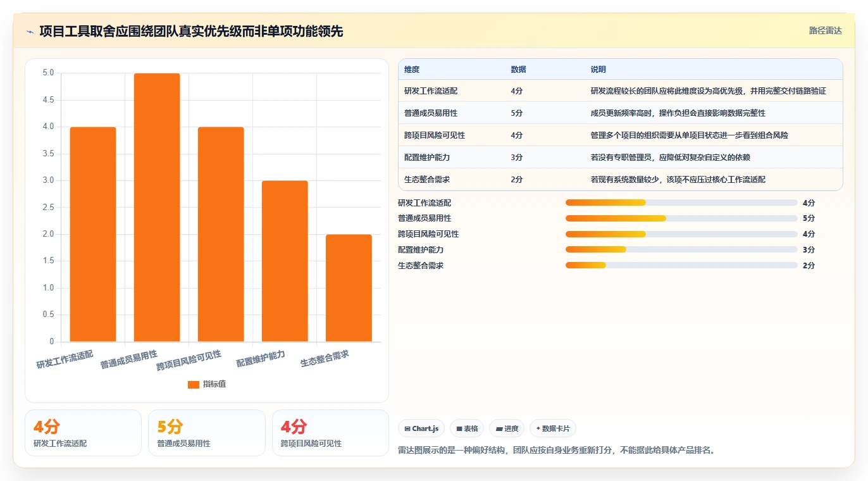Screen dimensions: 868x481
Task: Click 3分 value beside 配置维护能力 progress
Action: [809, 250]
